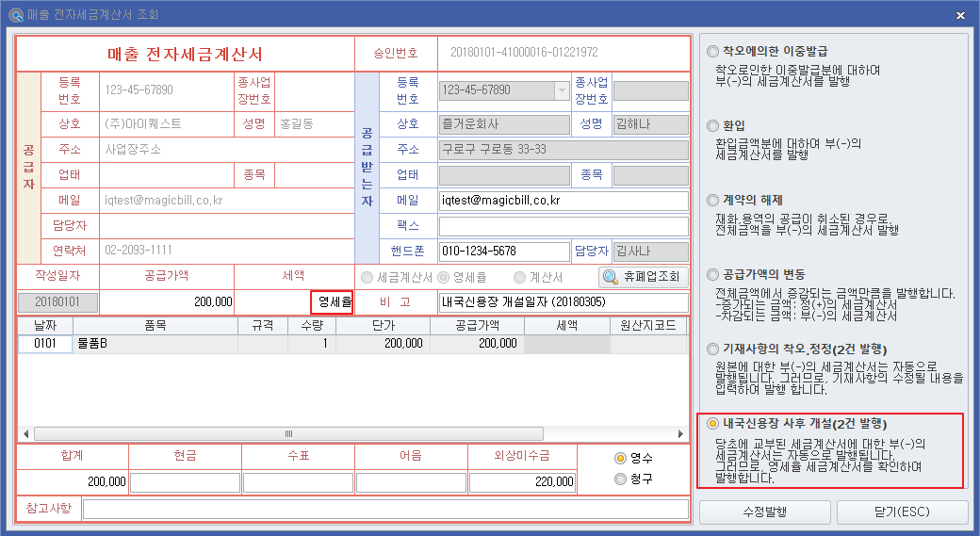Image resolution: width=980 pixels, height=536 pixels.
Task: Click the 현금 amount input field
Action: coord(185,482)
